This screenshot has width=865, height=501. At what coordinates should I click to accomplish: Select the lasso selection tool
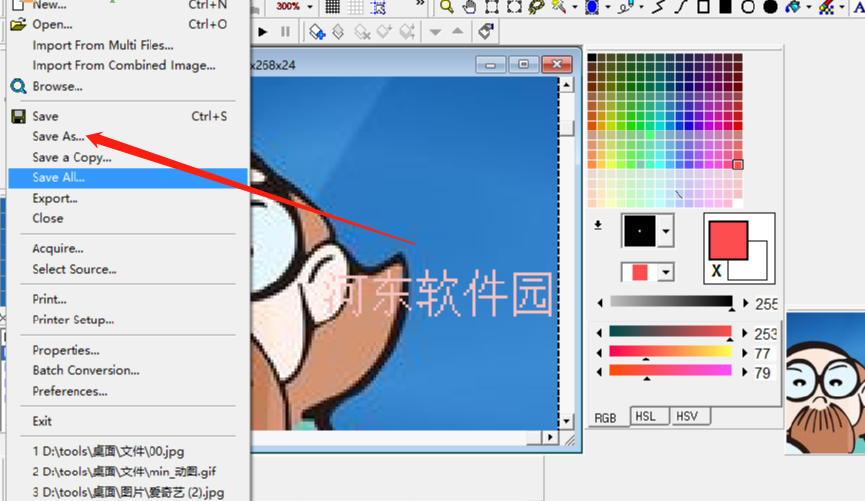tap(536, 7)
